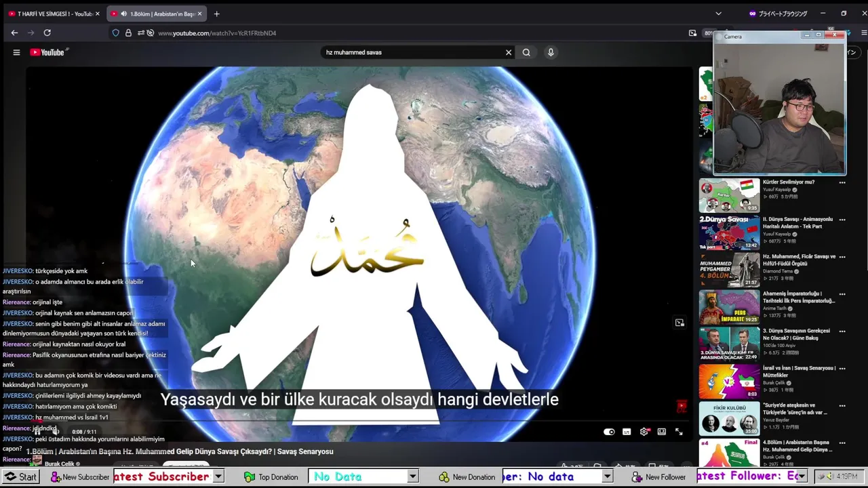This screenshot has width=868, height=488.
Task: Toggle subtitles on the player
Action: pos(627,432)
